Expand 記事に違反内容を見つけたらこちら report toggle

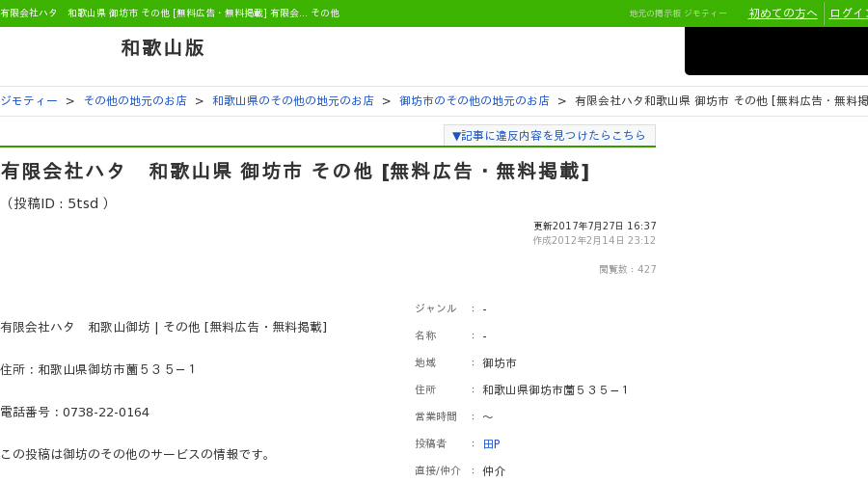pos(549,136)
